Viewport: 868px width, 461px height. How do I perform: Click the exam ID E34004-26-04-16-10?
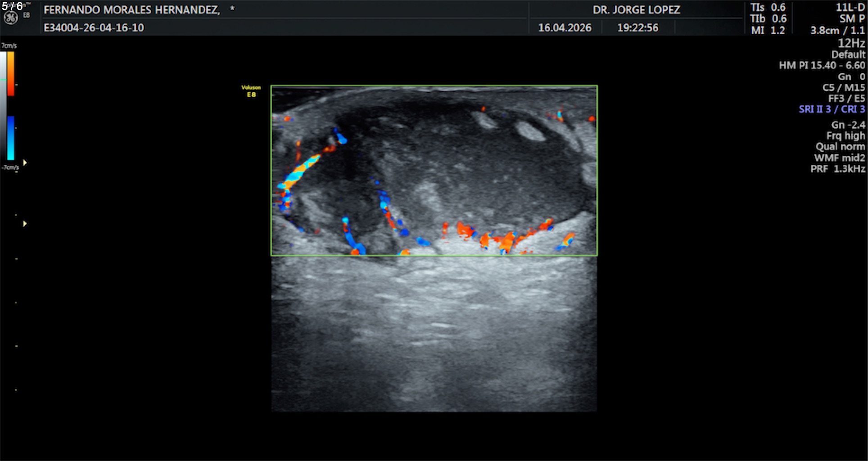click(x=94, y=28)
